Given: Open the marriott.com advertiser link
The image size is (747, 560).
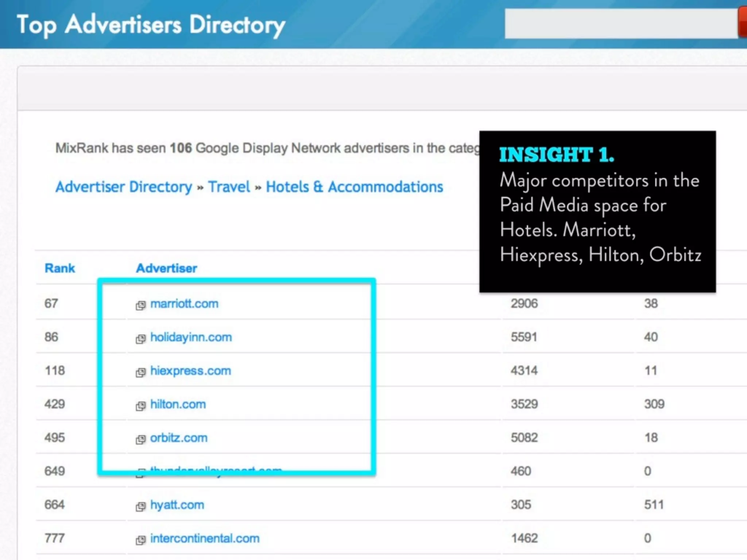Looking at the screenshot, I should point(184,303).
